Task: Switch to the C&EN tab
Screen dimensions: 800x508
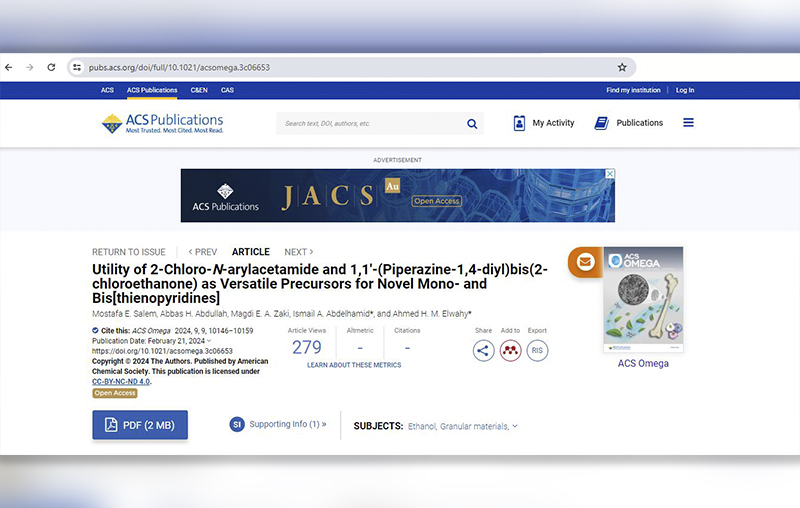Action: point(199,90)
